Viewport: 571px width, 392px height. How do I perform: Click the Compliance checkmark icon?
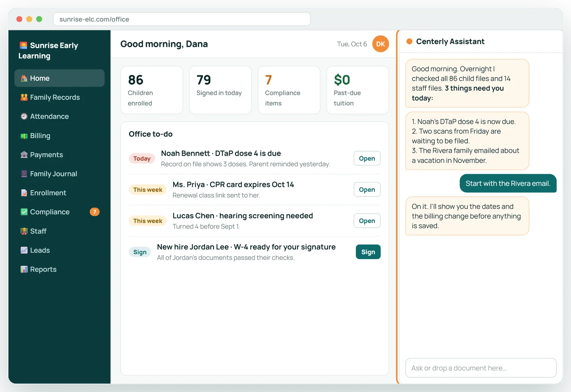click(24, 212)
